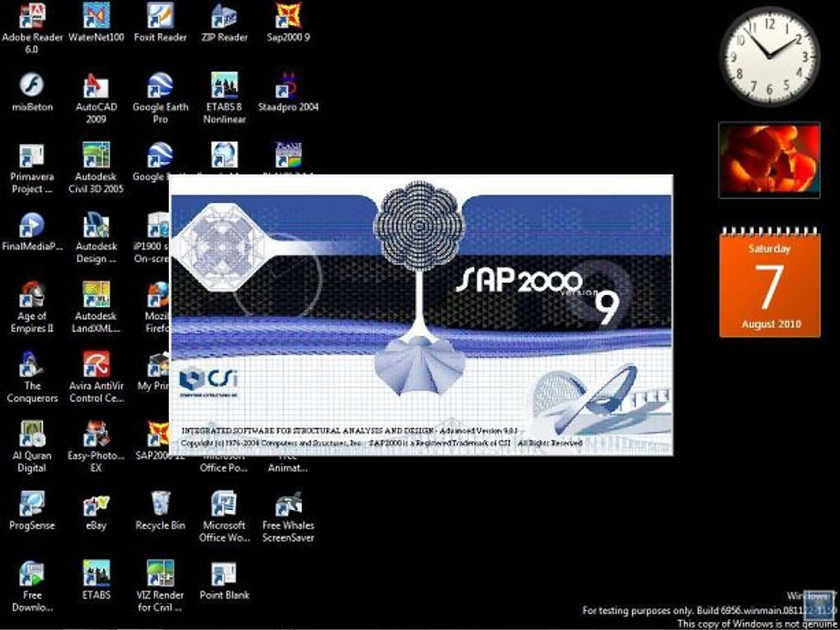Click the ETABS 8 Nonlinear shortcut

225,98
